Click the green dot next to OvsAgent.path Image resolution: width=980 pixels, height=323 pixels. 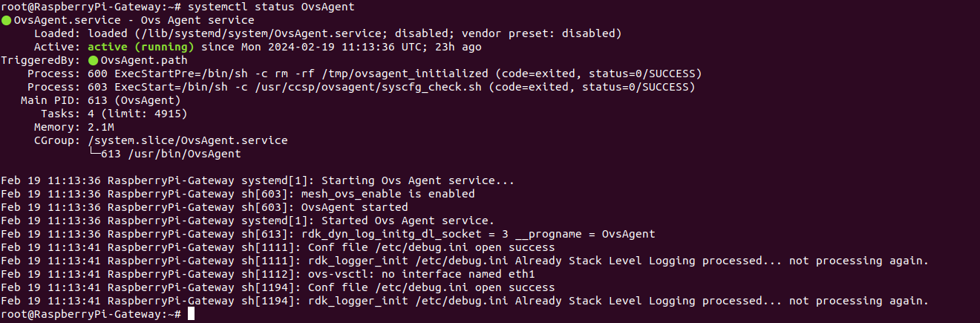93,60
